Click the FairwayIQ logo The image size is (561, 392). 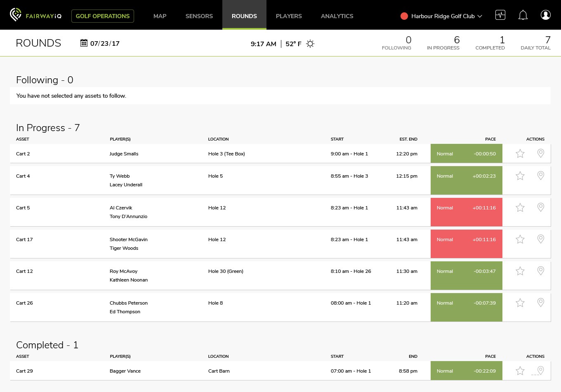(x=35, y=15)
